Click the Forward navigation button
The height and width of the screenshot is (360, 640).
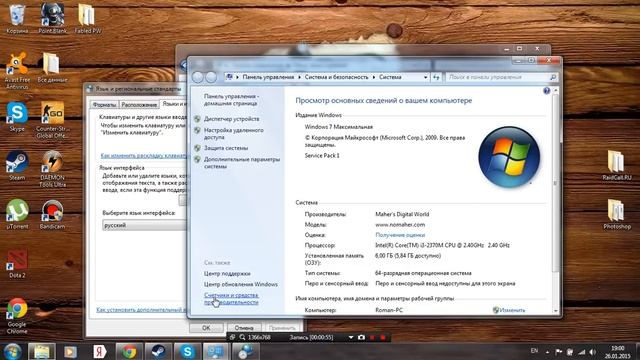(x=211, y=77)
